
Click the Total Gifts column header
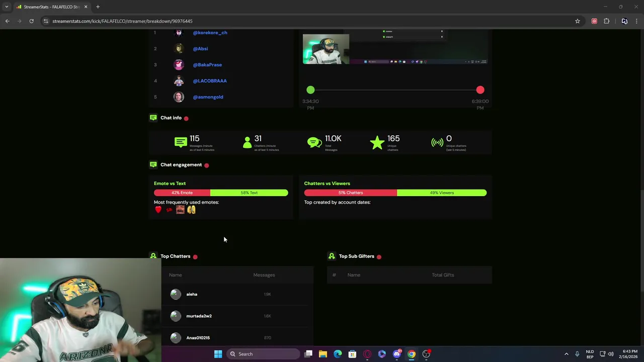[x=443, y=275]
